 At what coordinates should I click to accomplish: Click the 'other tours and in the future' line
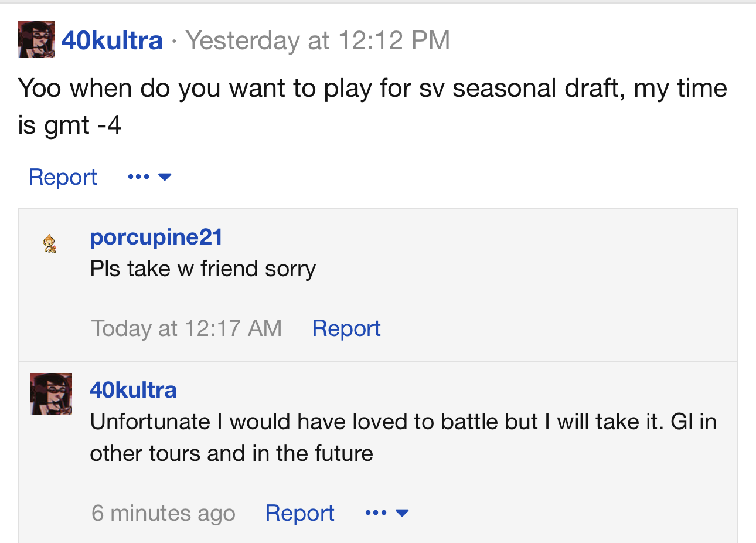231,453
